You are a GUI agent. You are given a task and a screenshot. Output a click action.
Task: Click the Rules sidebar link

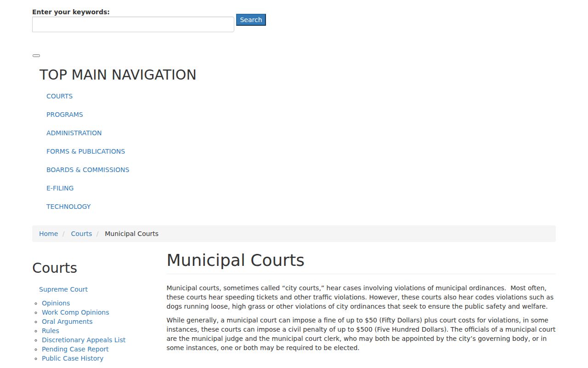pos(51,331)
